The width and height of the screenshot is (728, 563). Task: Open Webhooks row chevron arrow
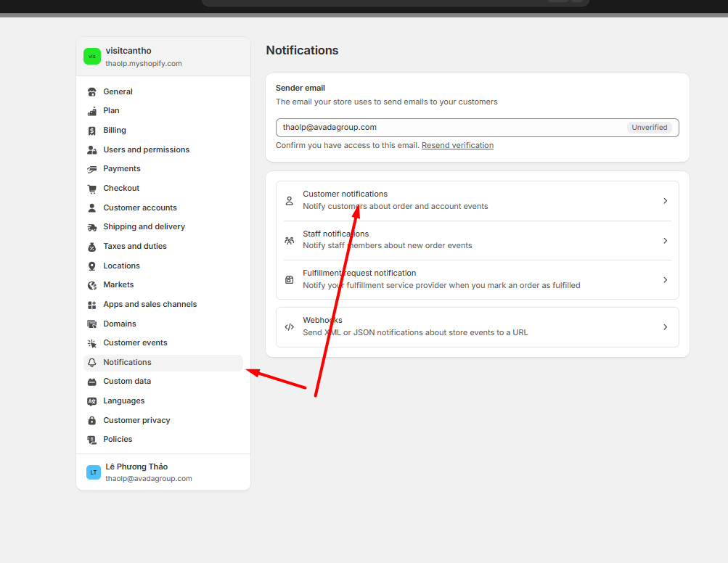665,327
